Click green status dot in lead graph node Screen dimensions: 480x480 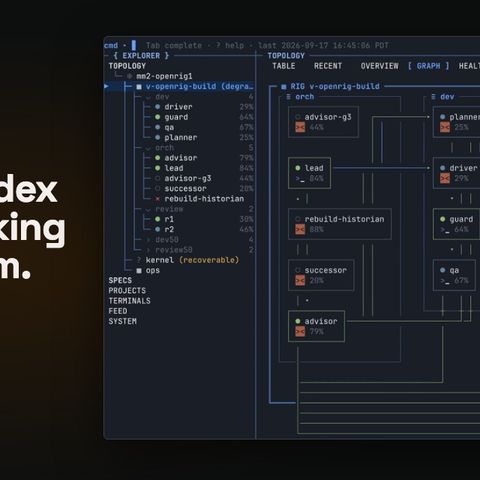coord(298,168)
